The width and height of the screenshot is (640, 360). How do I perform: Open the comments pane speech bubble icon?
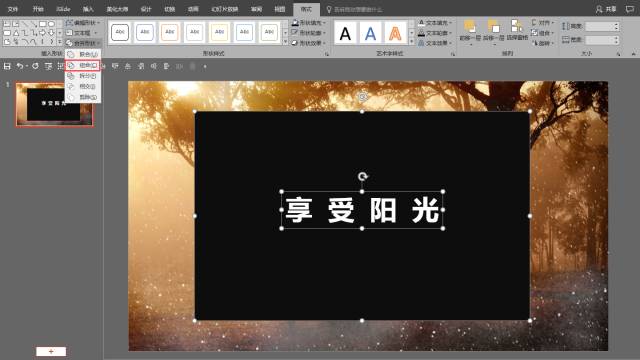coord(630,9)
